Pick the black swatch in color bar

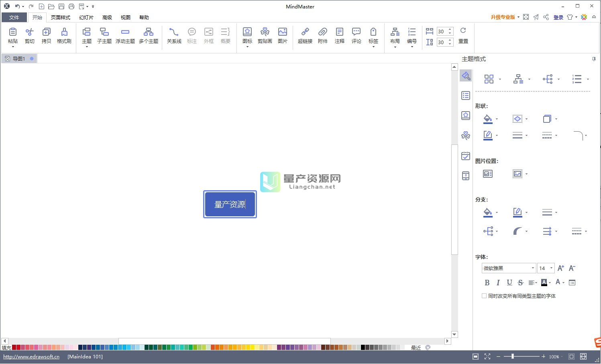click(x=363, y=348)
